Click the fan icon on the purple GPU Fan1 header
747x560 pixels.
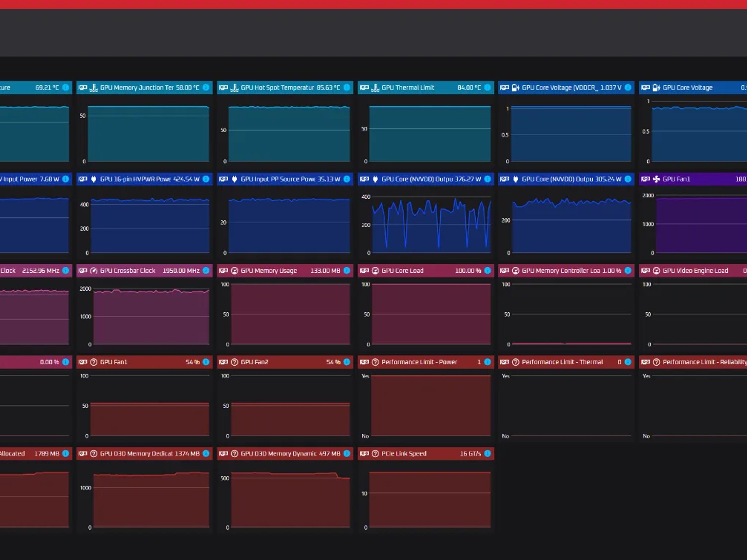coord(656,179)
